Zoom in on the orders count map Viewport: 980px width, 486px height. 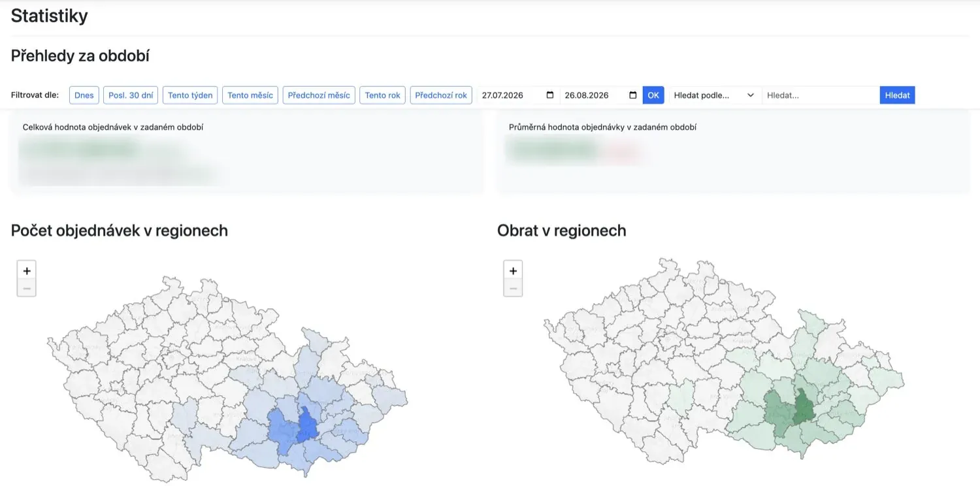pos(27,270)
